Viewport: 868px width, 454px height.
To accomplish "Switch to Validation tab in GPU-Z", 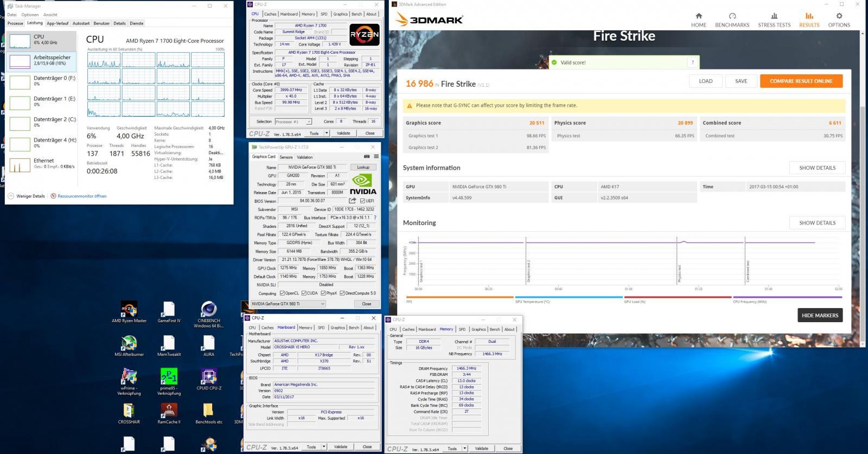I will pyautogui.click(x=304, y=157).
